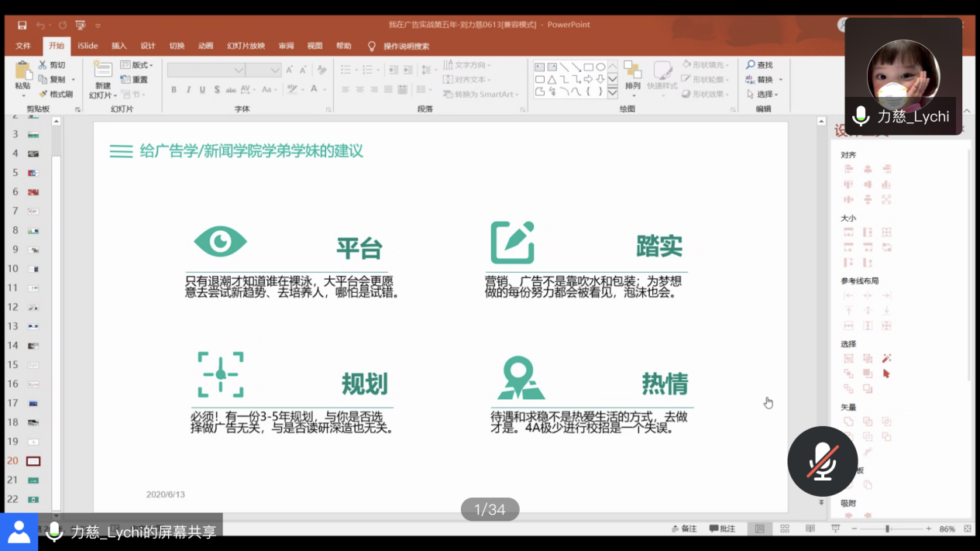Unmute the large microphone button
Image resolution: width=980 pixels, height=551 pixels.
(x=822, y=461)
